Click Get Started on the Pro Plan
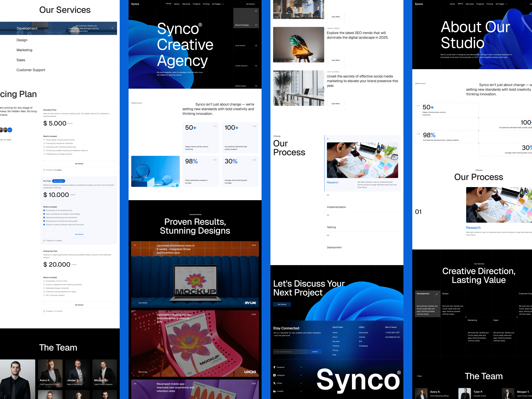The height and width of the screenshot is (399, 532). click(x=79, y=234)
